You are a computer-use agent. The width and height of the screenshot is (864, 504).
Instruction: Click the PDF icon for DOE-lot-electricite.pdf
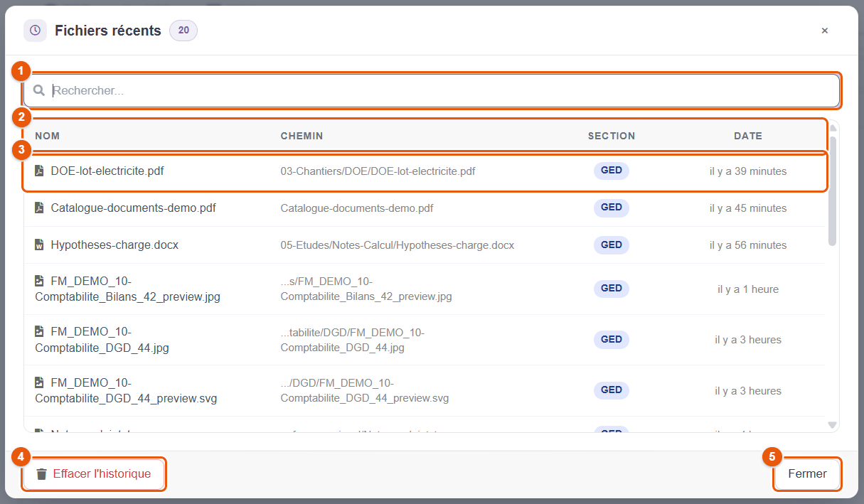click(39, 171)
